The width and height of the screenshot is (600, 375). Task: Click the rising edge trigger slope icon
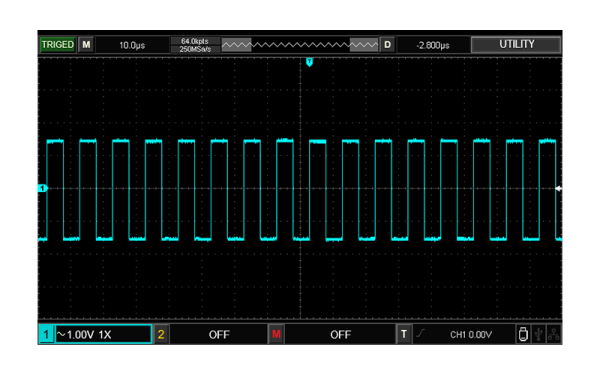(420, 334)
